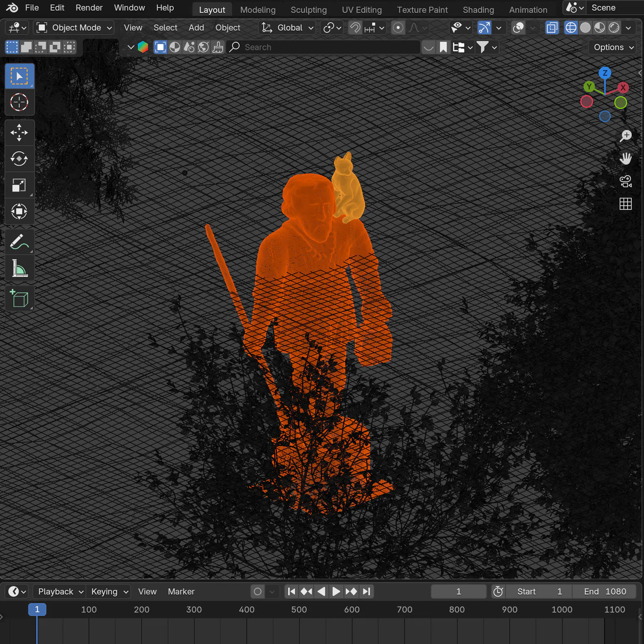Toggle camera view icon
Image resolution: width=644 pixels, height=644 pixels.
point(625,181)
